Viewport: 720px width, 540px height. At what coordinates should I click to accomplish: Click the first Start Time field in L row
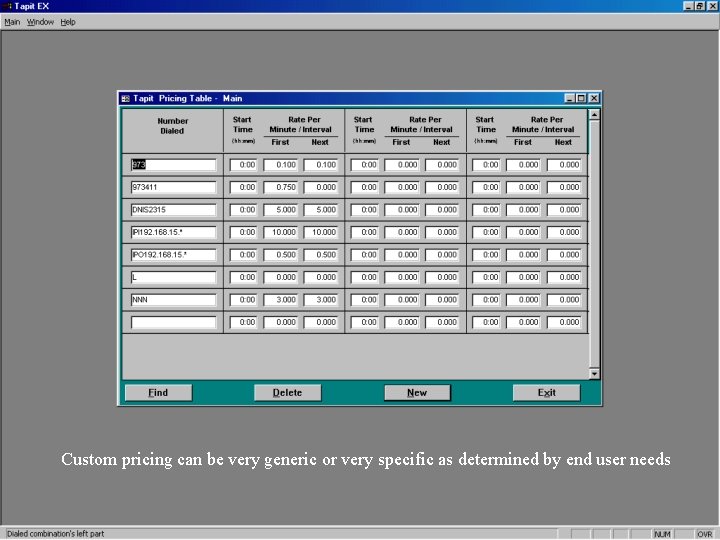pyautogui.click(x=243, y=277)
